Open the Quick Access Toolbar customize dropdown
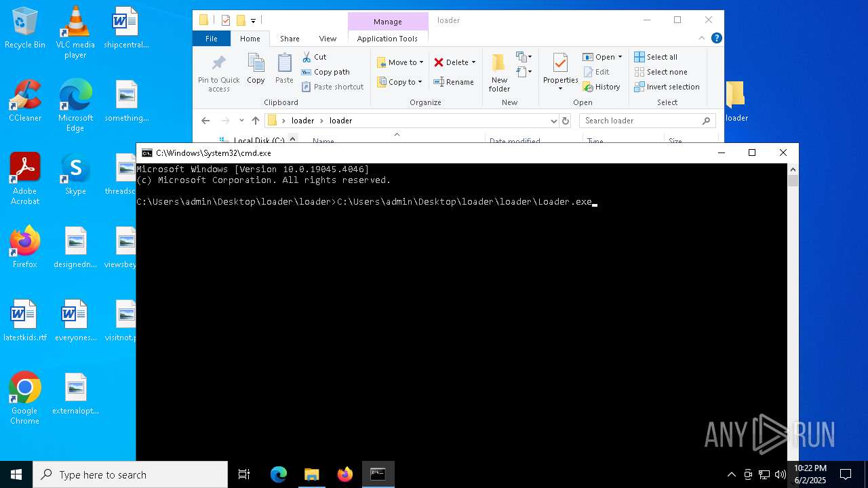Screen dimensions: 868x488 pos(253,20)
